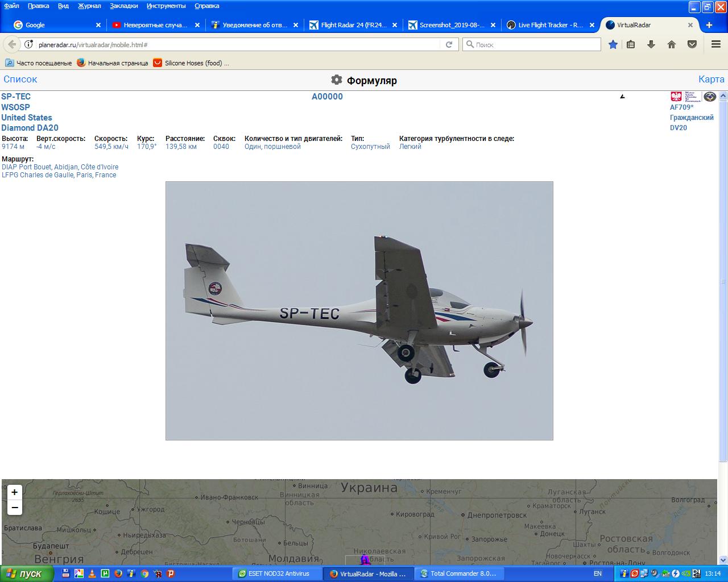The image size is (728, 582).
Task: Click the settings gear next to Формуляр
Action: click(x=337, y=80)
